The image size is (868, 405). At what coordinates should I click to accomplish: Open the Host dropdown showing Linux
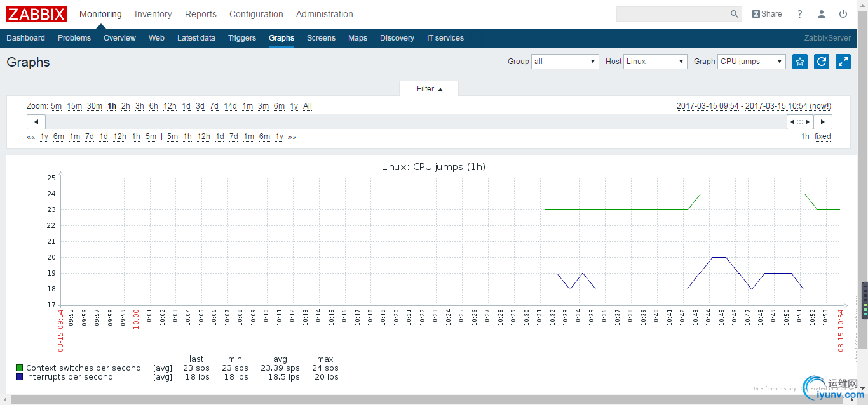(x=655, y=62)
